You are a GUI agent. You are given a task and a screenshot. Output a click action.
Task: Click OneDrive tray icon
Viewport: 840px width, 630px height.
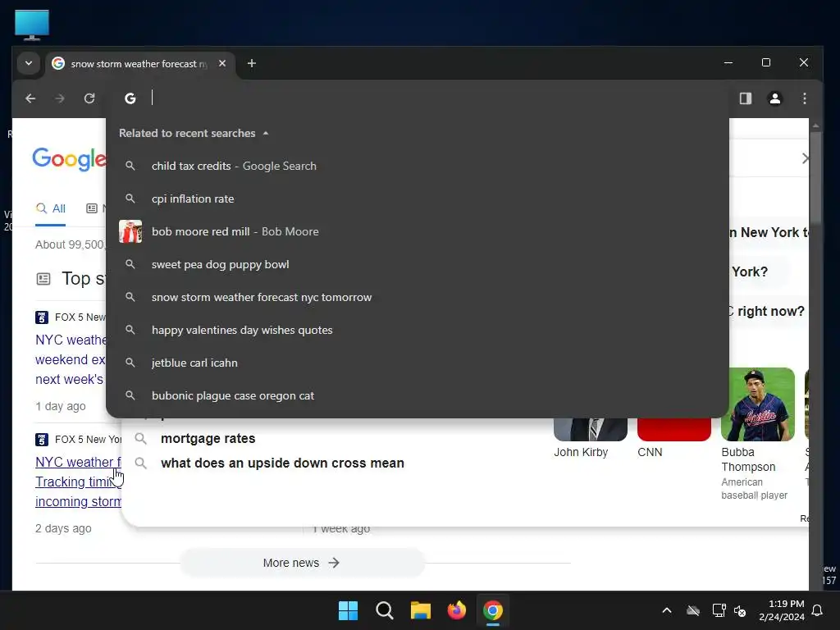(693, 610)
